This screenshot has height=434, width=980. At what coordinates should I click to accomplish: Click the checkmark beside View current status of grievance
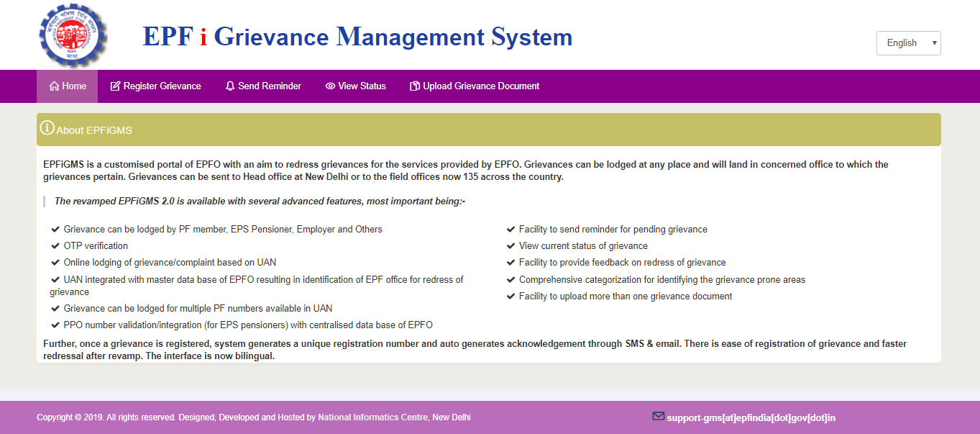510,246
